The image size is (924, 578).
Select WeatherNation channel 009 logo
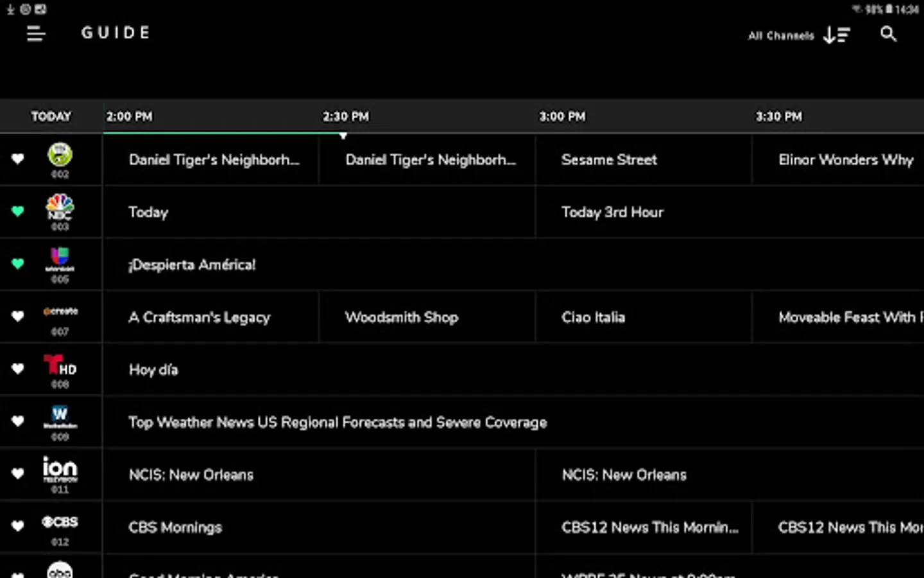[60, 417]
